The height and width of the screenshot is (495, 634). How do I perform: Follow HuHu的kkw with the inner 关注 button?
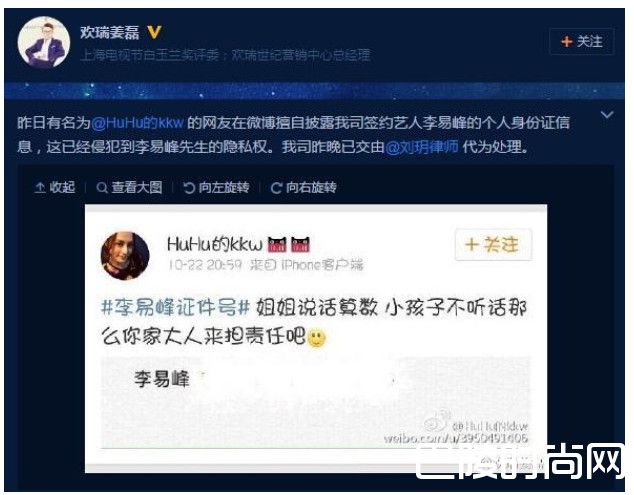pos(493,245)
